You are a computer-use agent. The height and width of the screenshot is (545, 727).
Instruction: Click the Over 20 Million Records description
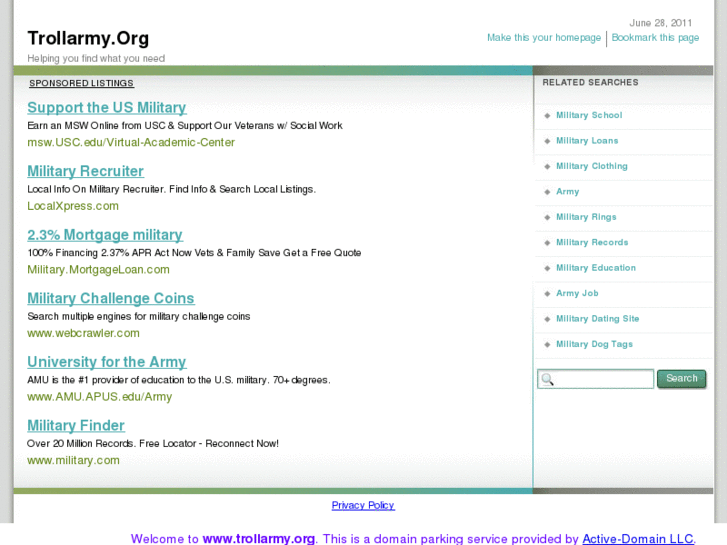153,443
